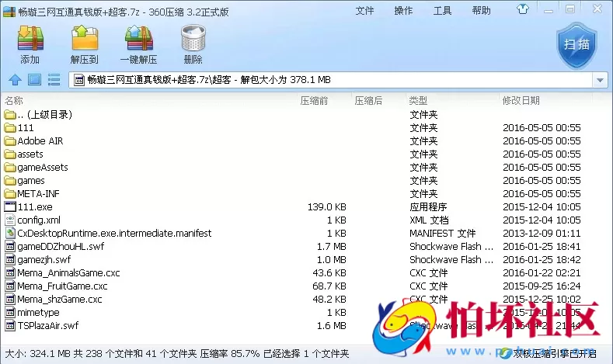The width and height of the screenshot is (613, 364).
Task: Click the archive path address field
Action: 333,80
